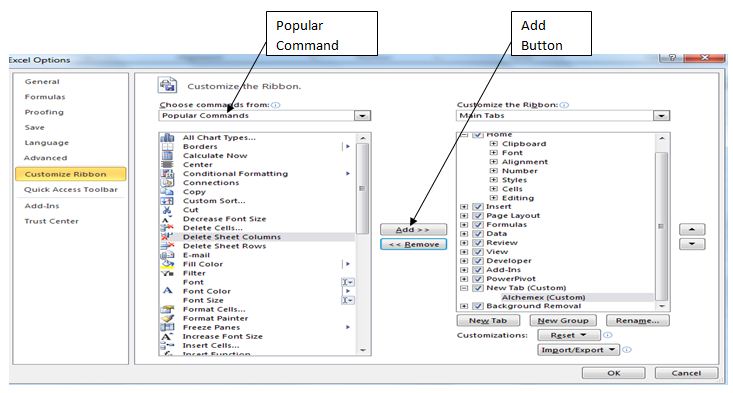This screenshot has width=733, height=393.
Task: Uncheck the Formulas tab checkbox in tree
Action: pos(477,225)
